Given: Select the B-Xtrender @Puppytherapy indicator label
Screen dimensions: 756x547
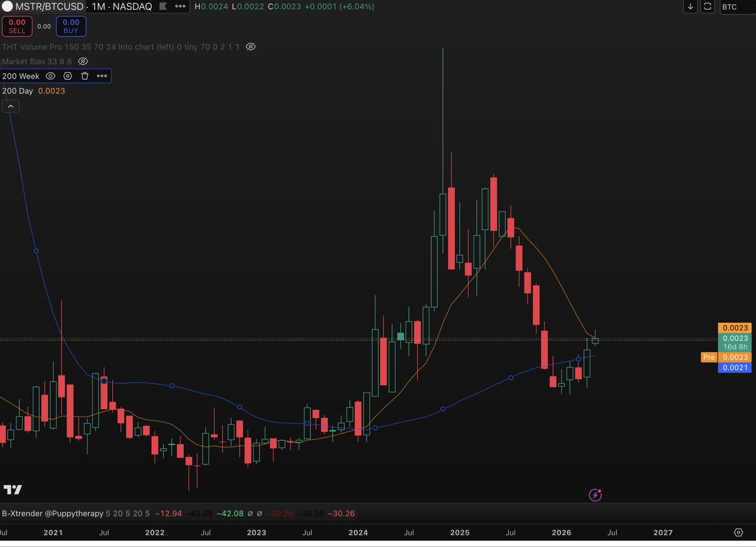Looking at the screenshot, I should coord(52,514).
